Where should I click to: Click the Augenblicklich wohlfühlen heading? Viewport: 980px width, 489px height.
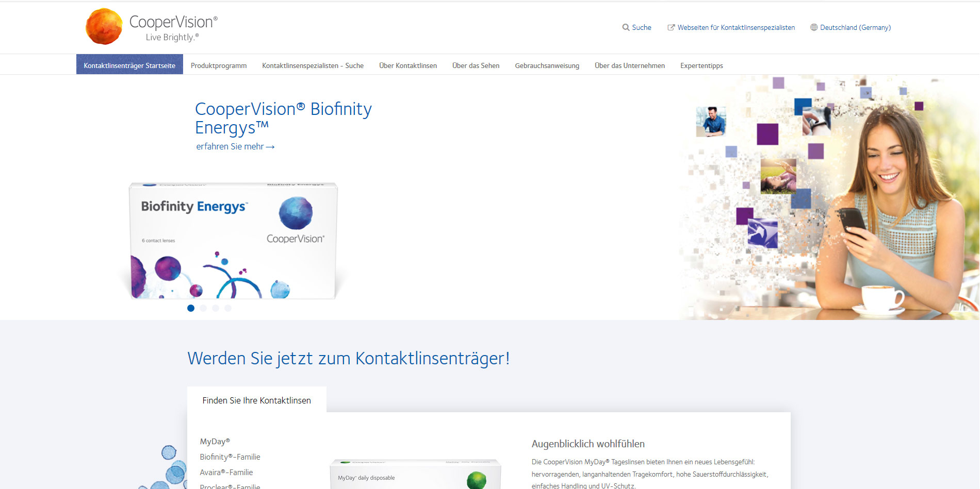tap(588, 444)
